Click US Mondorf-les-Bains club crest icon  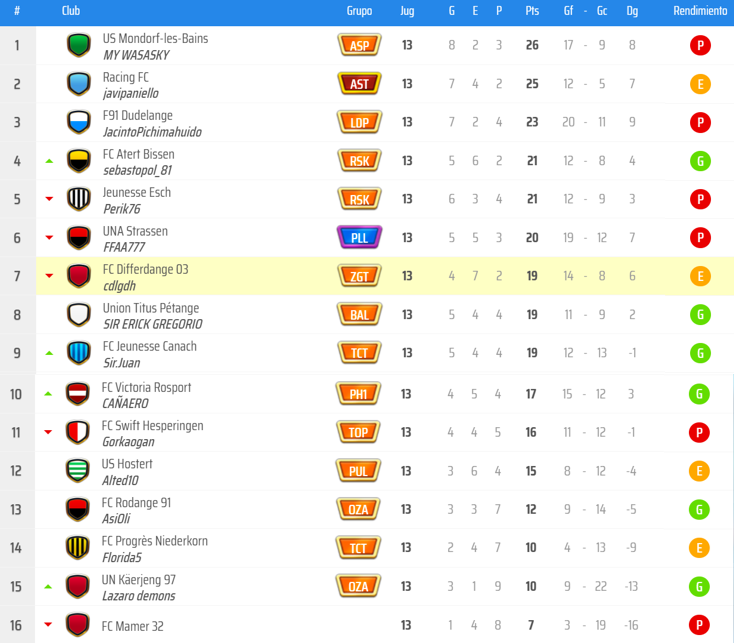tap(78, 45)
